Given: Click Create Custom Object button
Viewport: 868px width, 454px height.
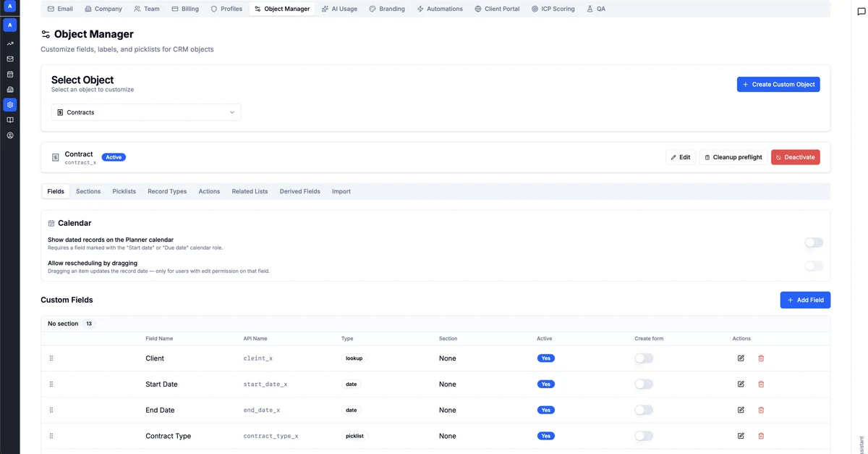Looking at the screenshot, I should (778, 84).
